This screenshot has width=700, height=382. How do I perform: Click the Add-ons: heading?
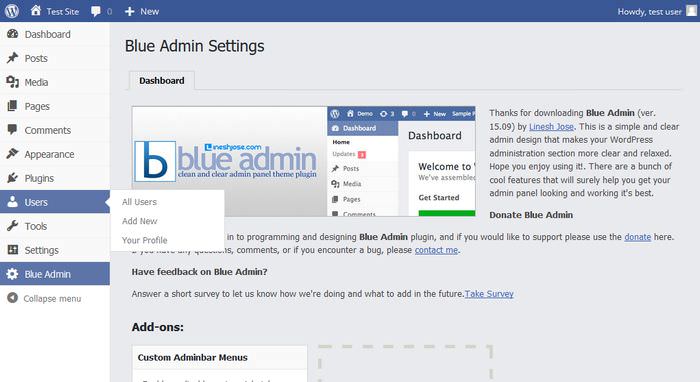pos(158,327)
